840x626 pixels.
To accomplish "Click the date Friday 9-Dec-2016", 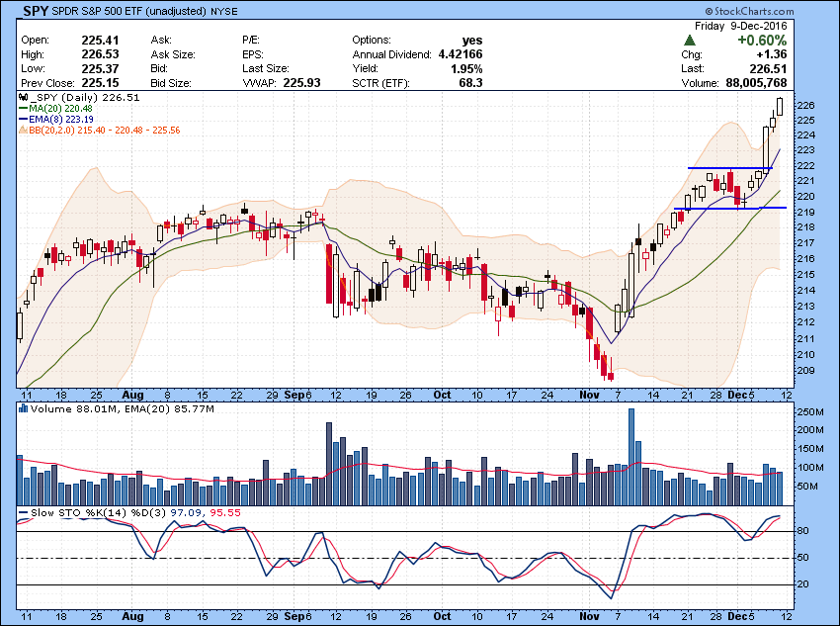I will click(741, 26).
